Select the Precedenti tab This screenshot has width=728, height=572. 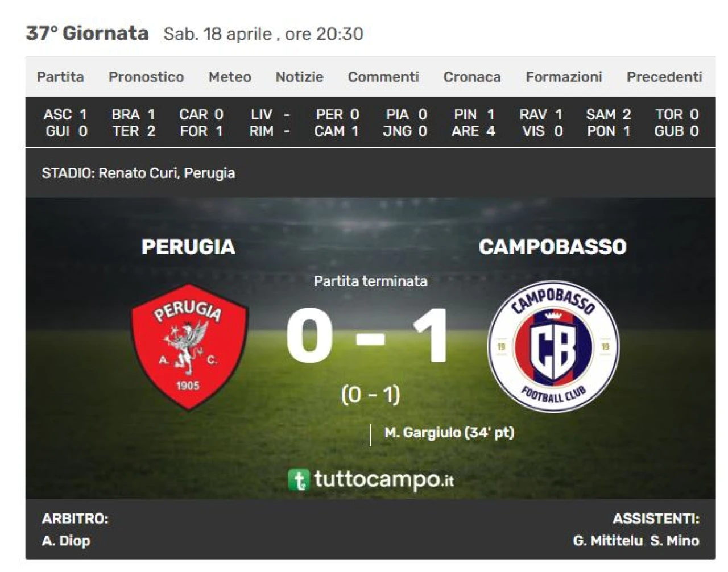coord(664,77)
